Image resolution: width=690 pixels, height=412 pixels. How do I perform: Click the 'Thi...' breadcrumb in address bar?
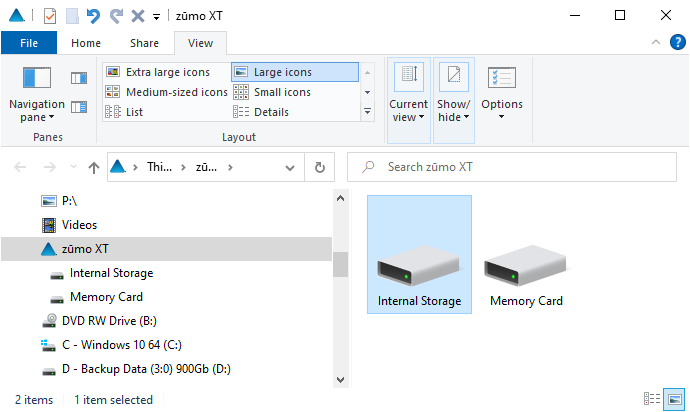point(159,167)
